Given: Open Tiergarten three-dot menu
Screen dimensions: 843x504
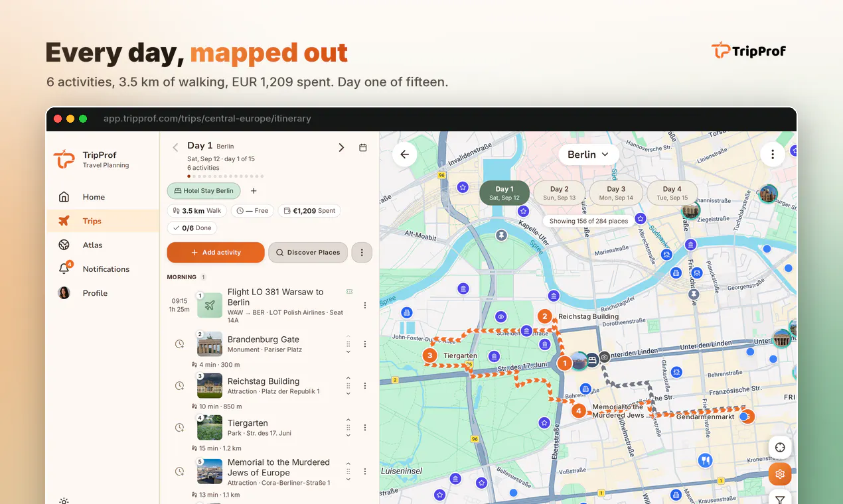Looking at the screenshot, I should [x=364, y=428].
